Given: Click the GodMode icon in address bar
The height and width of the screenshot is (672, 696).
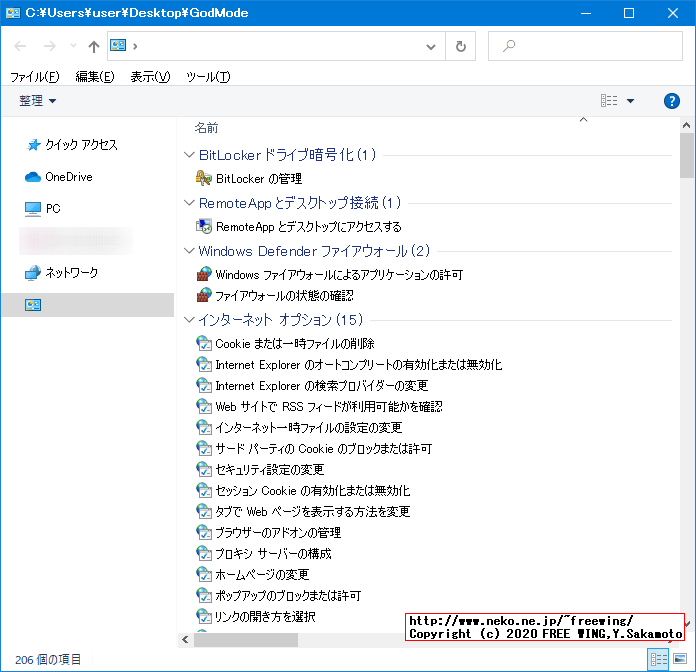Looking at the screenshot, I should coord(118,45).
